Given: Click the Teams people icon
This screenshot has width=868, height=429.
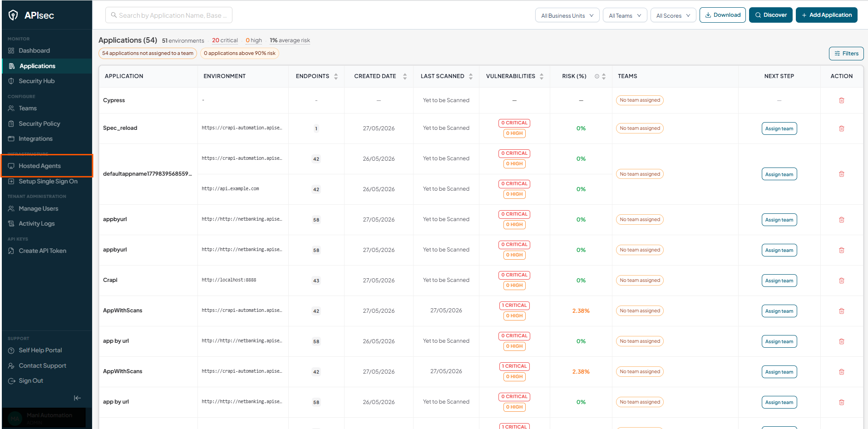Looking at the screenshot, I should click(x=11, y=108).
